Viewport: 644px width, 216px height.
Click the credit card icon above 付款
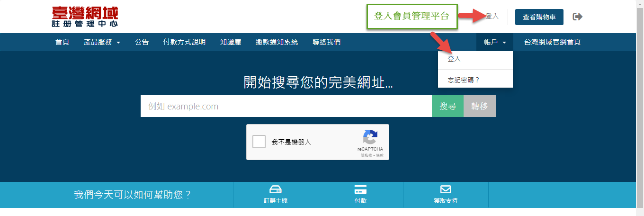point(360,189)
